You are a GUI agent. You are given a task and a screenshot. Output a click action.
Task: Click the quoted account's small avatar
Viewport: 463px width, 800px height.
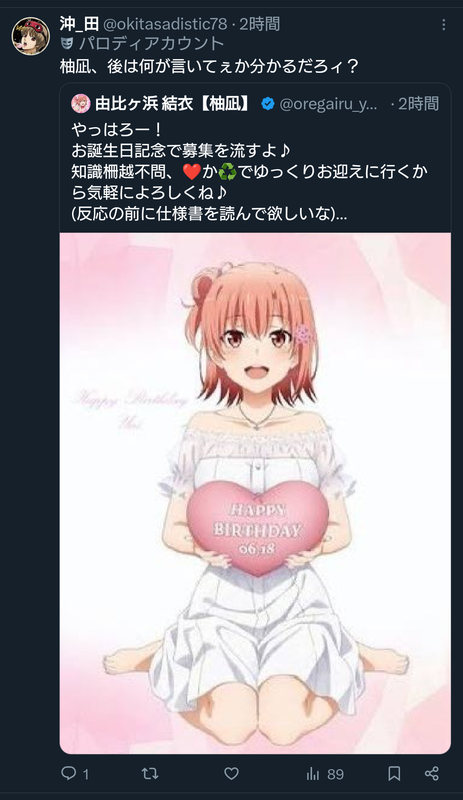pos(81,104)
